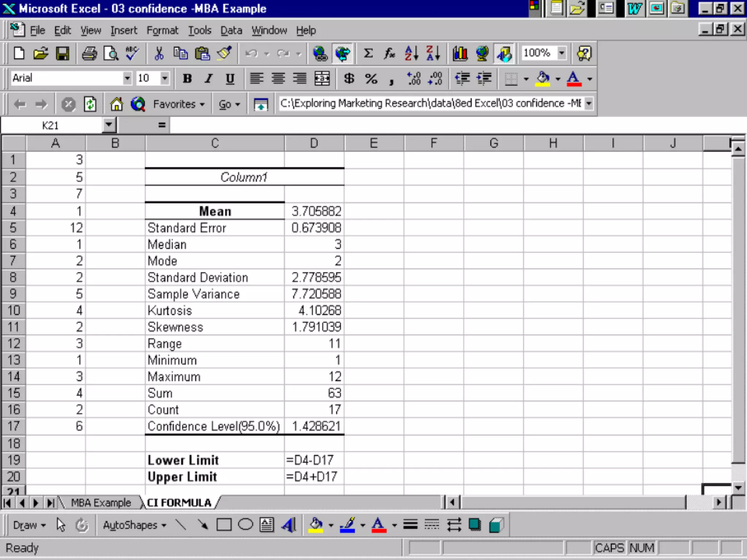
Task: Open the Chart Wizard icon
Action: 460,54
